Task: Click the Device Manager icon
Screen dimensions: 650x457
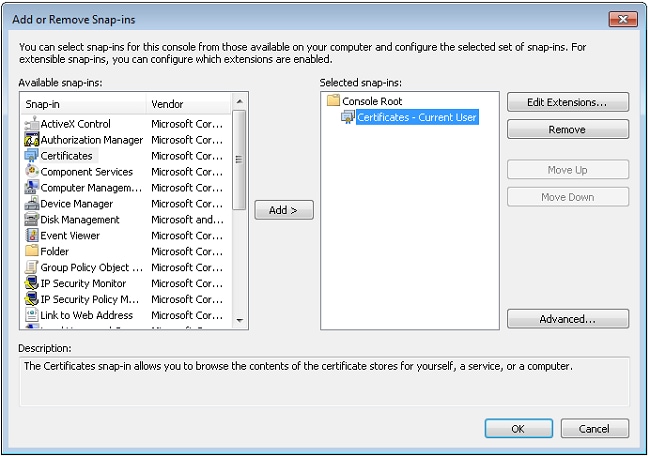Action: click(31, 204)
